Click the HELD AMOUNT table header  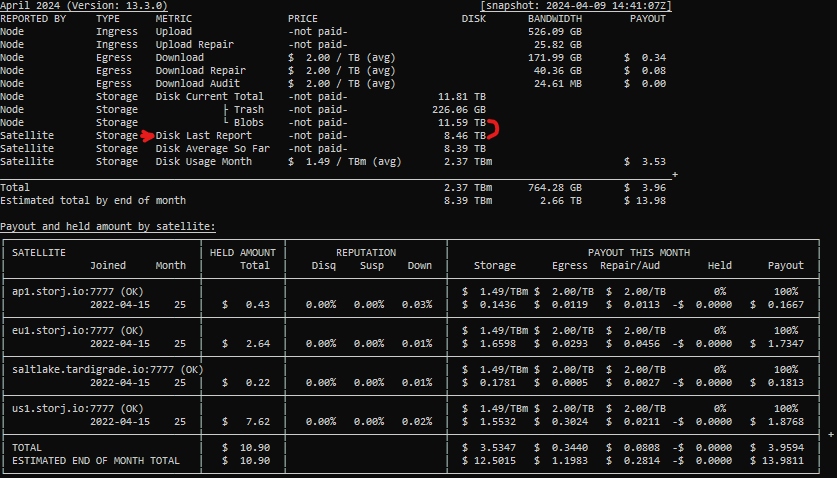(x=245, y=253)
